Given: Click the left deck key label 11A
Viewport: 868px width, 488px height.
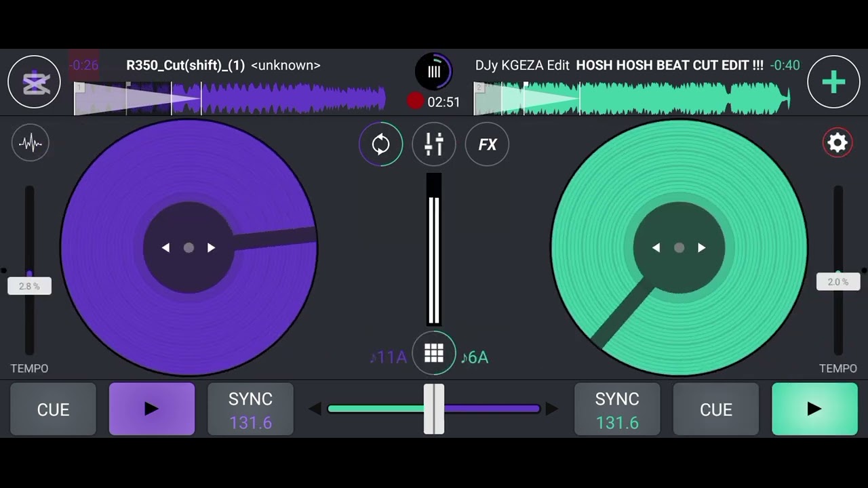Looking at the screenshot, I should pos(389,357).
